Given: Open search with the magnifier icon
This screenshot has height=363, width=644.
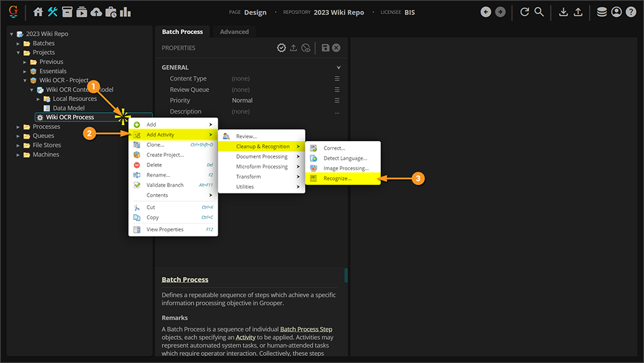Looking at the screenshot, I should click(x=539, y=12).
